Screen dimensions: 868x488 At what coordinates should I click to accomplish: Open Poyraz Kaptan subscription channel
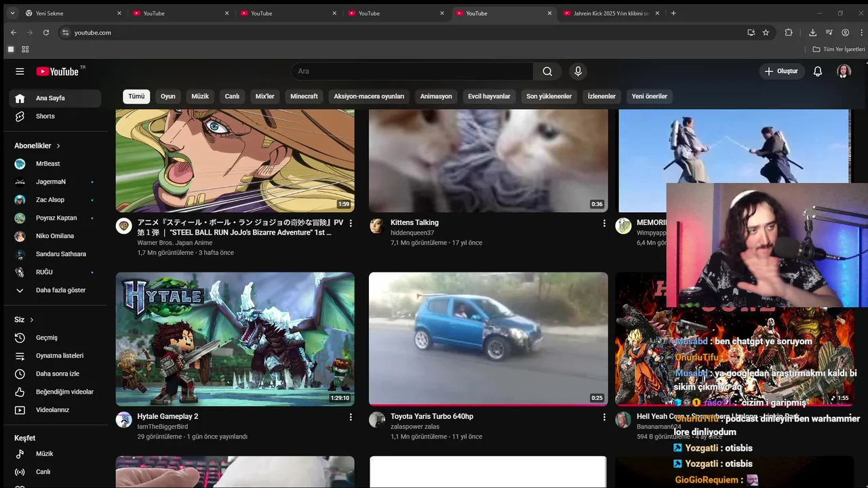[56, 218]
